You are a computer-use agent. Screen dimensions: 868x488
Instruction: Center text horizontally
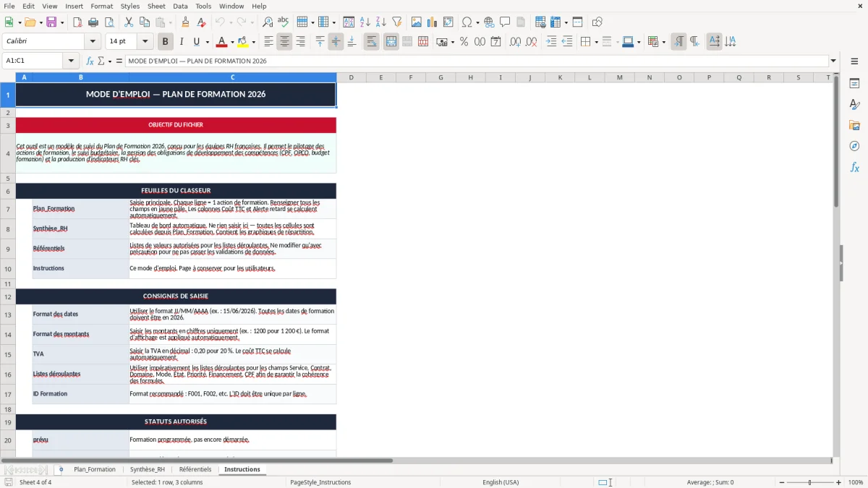pyautogui.click(x=284, y=42)
